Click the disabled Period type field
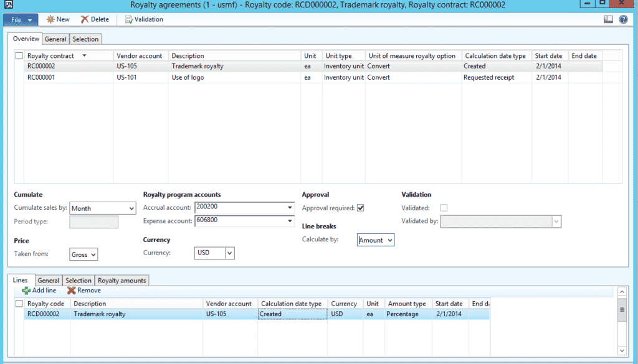 (x=93, y=222)
